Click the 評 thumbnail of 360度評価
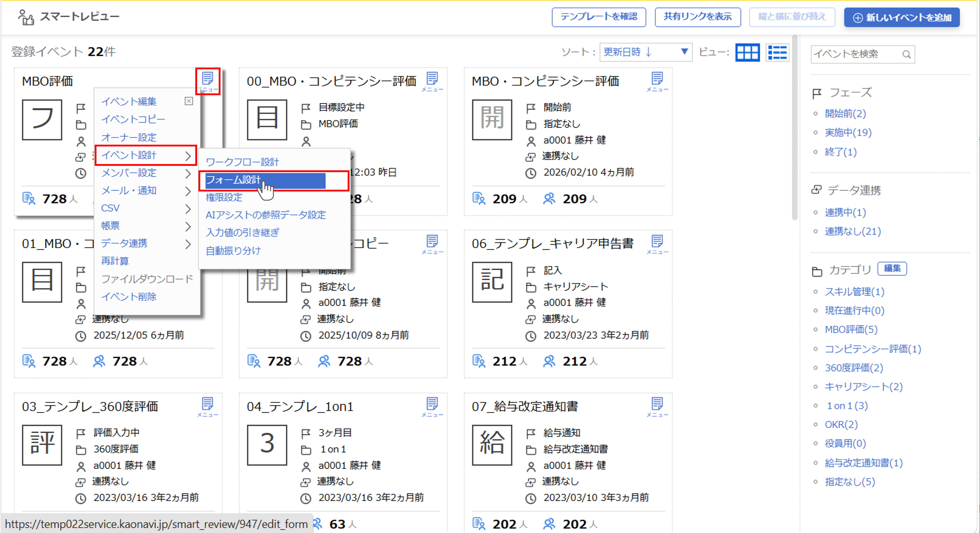Image resolution: width=980 pixels, height=533 pixels. (x=42, y=445)
